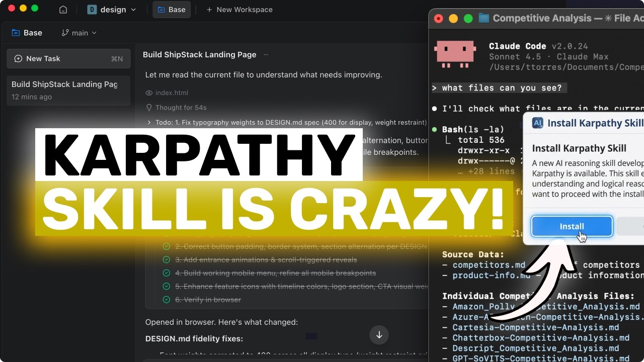Click the 'DESIGN.md fidelity fixes:' heading
Viewport: 644px width, 362px height.
[x=194, y=339]
